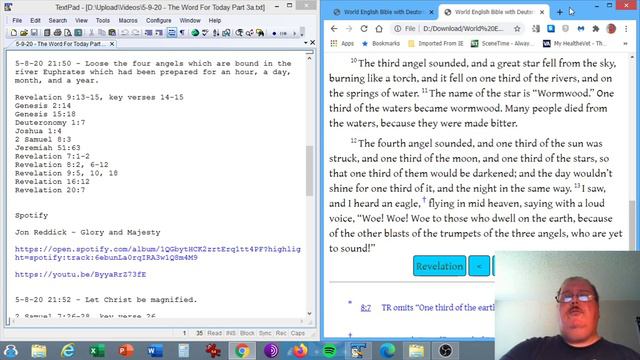Image resolution: width=640 pixels, height=360 pixels.
Task: Click Redo icon in TextPad toolbar
Action: pyautogui.click(x=136, y=33)
